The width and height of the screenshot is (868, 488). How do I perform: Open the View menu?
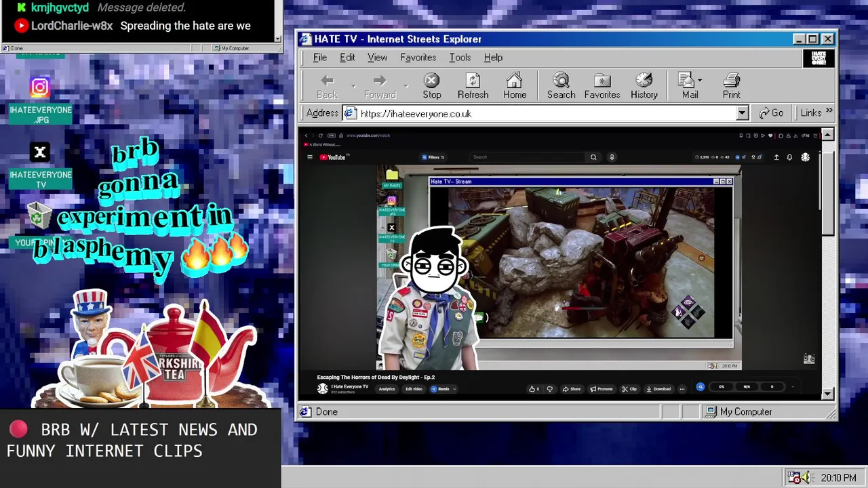(x=377, y=58)
